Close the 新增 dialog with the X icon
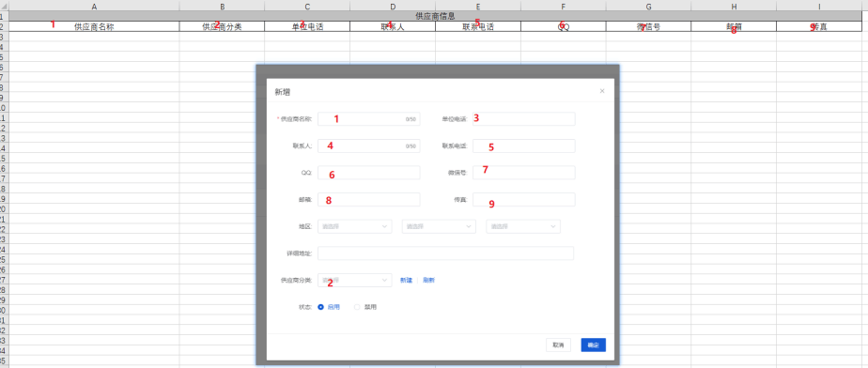868x368 pixels. pyautogui.click(x=602, y=91)
